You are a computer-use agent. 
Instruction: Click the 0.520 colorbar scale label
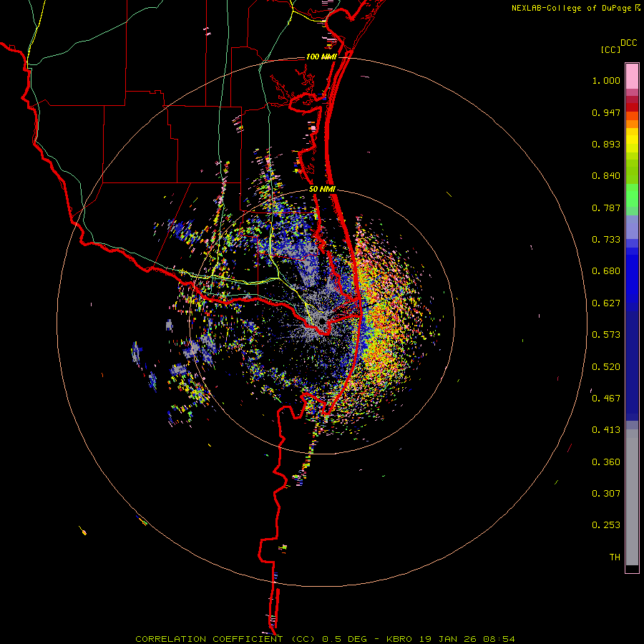pos(606,367)
